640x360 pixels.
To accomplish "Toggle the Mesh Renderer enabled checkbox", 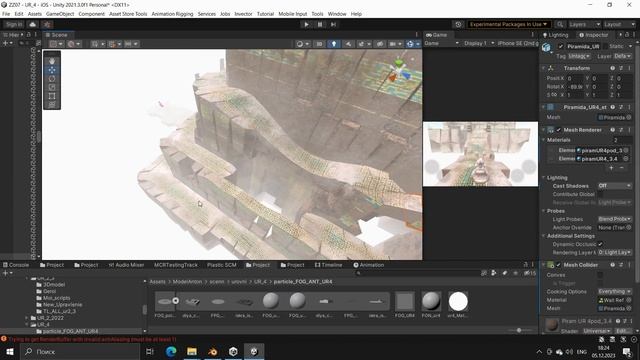I will [559, 130].
